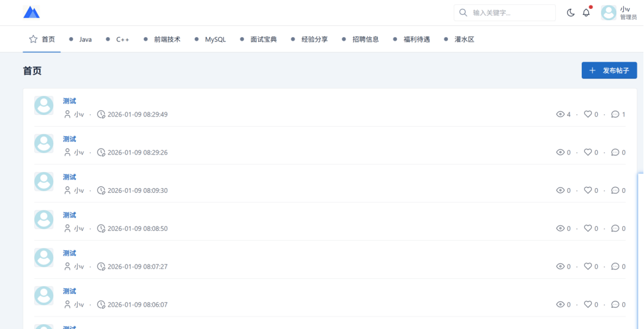Click the blue mountain site logo
Viewport: 644px width, 329px height.
coord(31,12)
